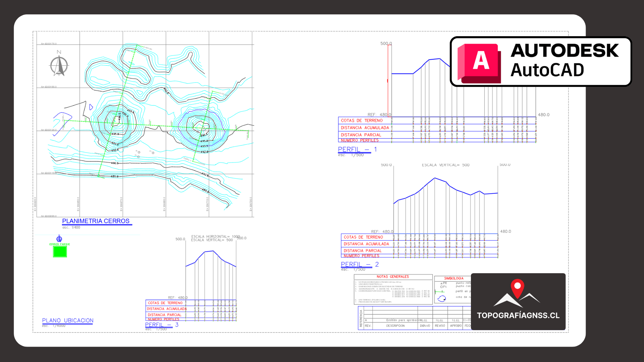
Task: Click the blue cota de curva contour symbol
Action: point(442,299)
